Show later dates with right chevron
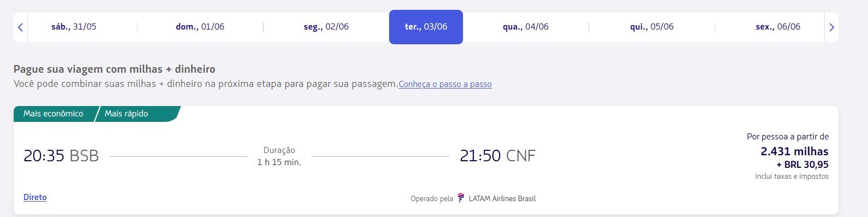 (831, 27)
